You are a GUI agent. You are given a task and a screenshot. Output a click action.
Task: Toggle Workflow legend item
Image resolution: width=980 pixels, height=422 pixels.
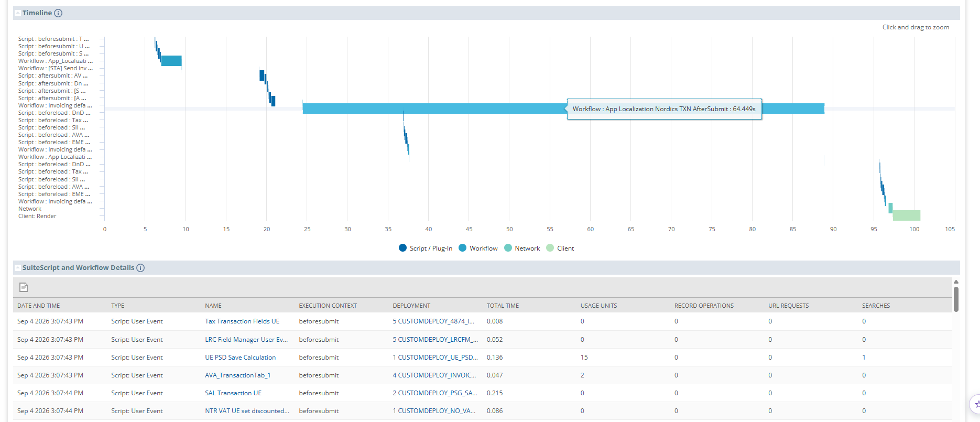[x=478, y=248]
